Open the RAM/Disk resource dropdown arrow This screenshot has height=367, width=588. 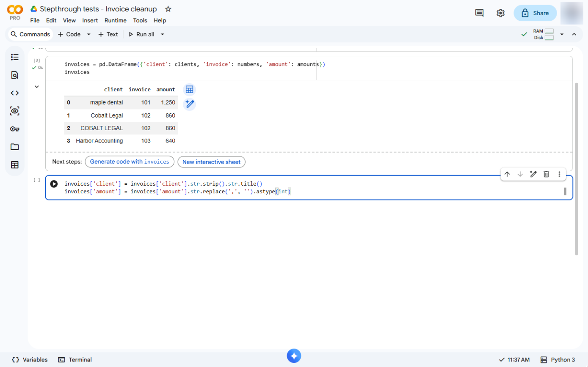562,34
